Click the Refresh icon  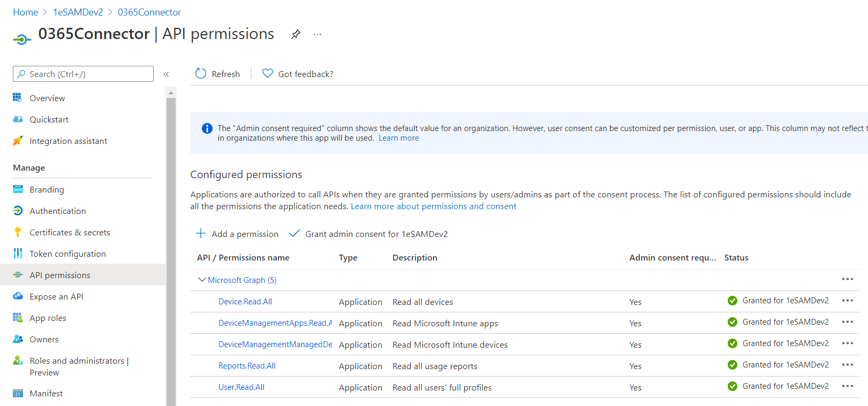click(201, 73)
